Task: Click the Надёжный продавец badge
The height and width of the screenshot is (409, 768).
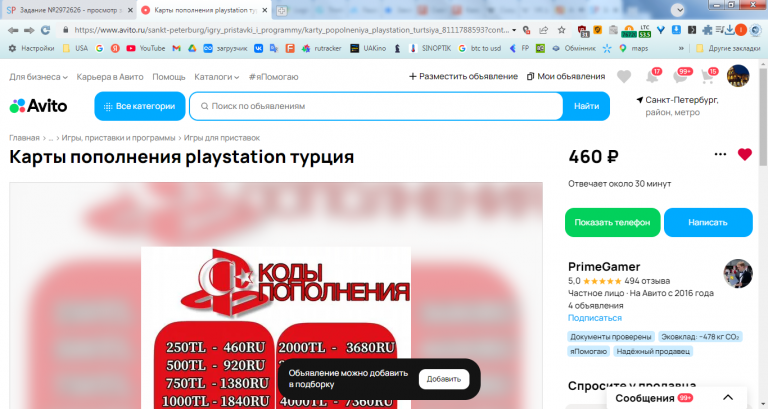Action: click(653, 351)
